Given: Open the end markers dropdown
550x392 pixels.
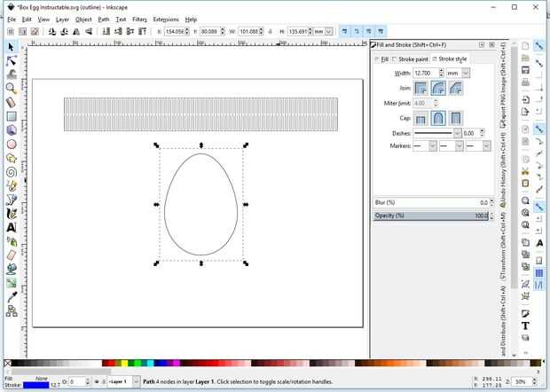Looking at the screenshot, I should click(x=486, y=145).
